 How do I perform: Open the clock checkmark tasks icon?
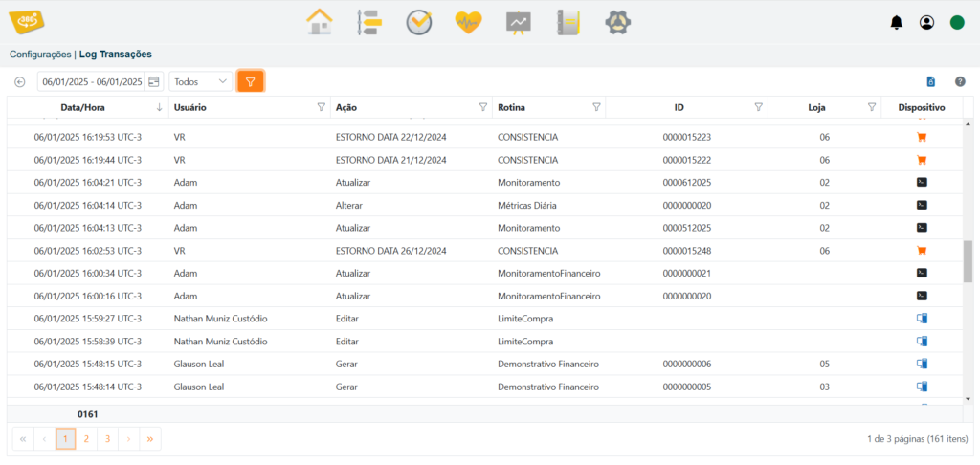418,23
